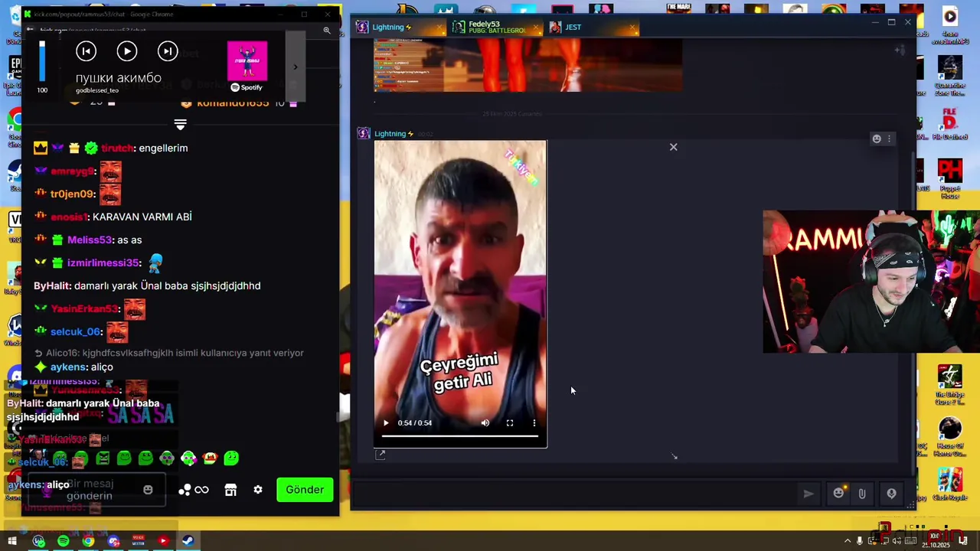The height and width of the screenshot is (551, 980).
Task: Close the Lightning tab
Action: point(439,27)
